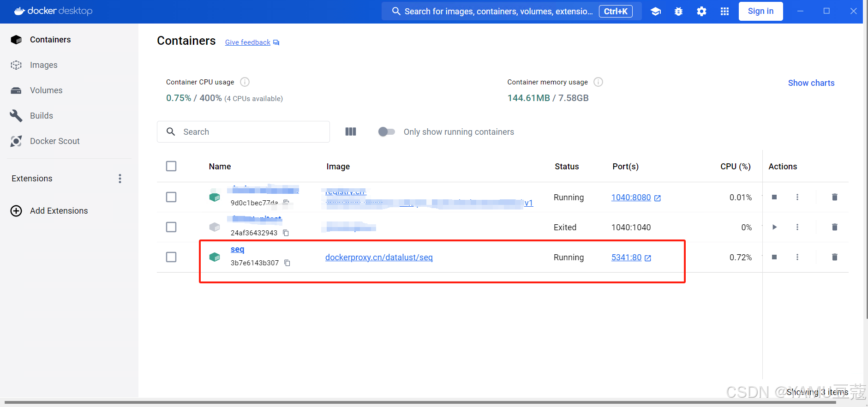Delete the container with port 1040:8080

834,197
